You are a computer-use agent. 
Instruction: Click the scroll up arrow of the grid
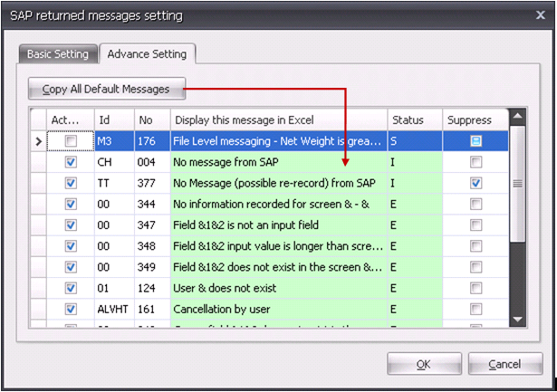tap(517, 117)
